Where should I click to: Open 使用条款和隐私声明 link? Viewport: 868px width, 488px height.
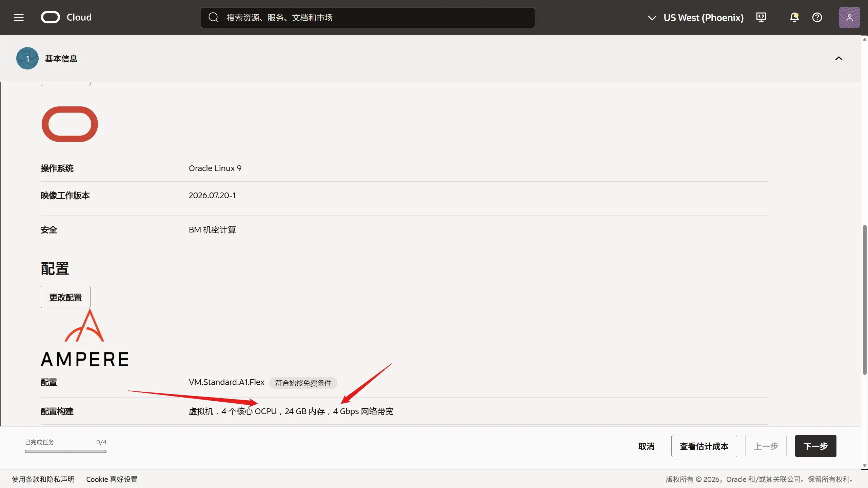(43, 479)
